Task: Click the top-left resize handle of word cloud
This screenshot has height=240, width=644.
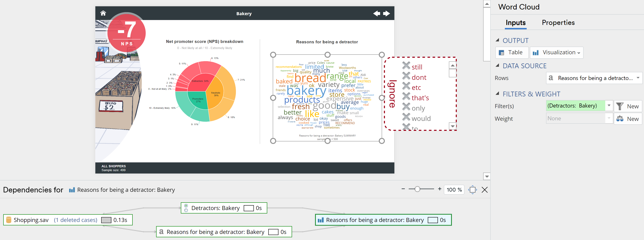Action: (273, 55)
